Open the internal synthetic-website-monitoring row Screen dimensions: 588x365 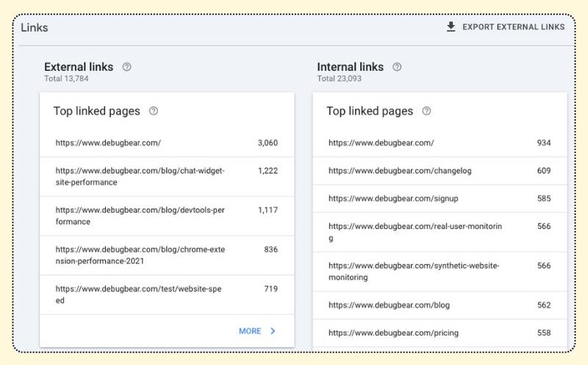(440, 272)
